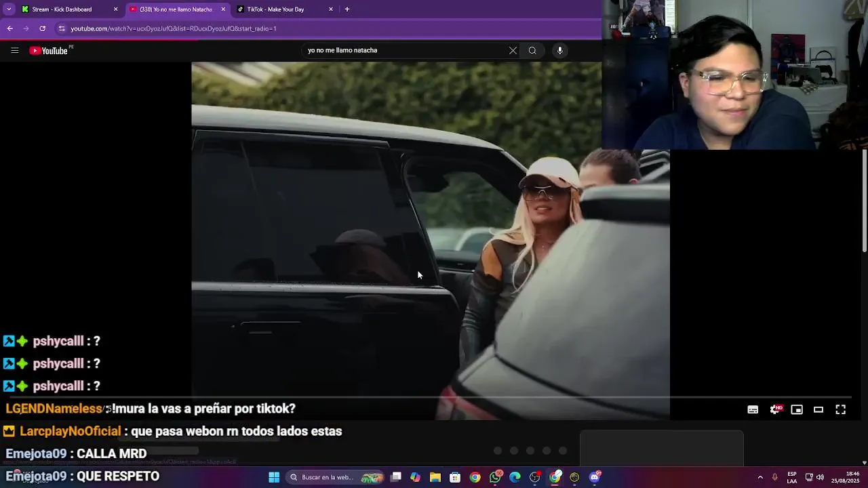868x488 pixels.
Task: Open File Explorer from taskbar
Action: point(435,477)
